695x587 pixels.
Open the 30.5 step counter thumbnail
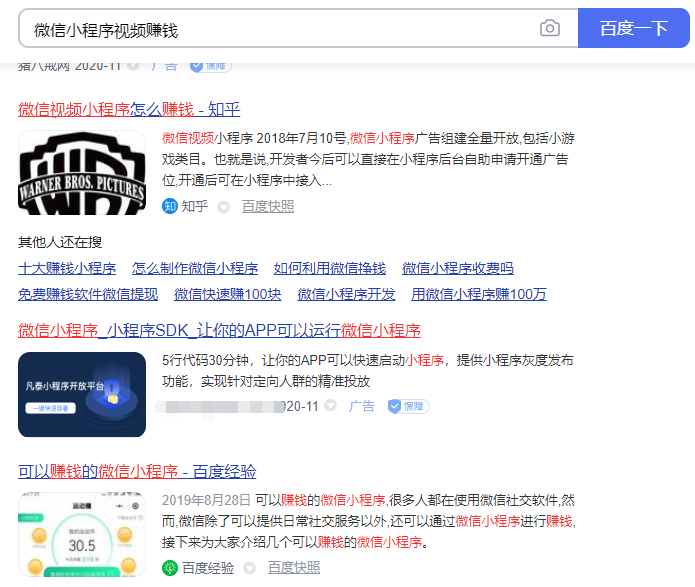(x=82, y=535)
